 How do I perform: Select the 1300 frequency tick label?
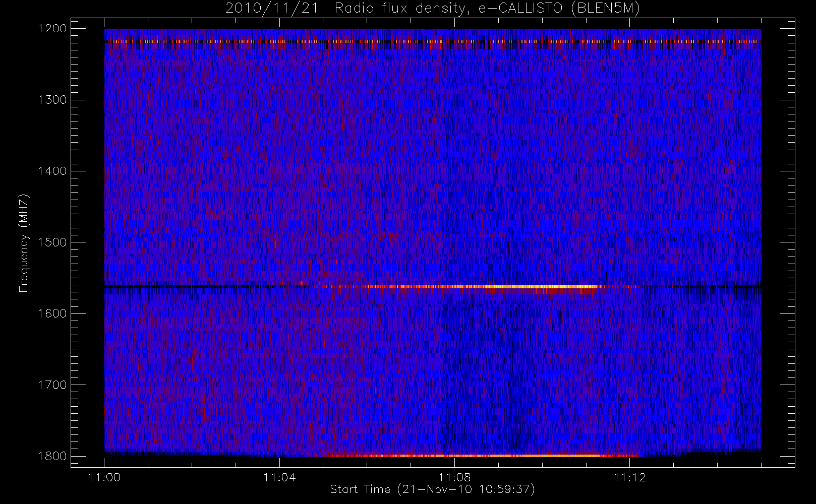(52, 100)
